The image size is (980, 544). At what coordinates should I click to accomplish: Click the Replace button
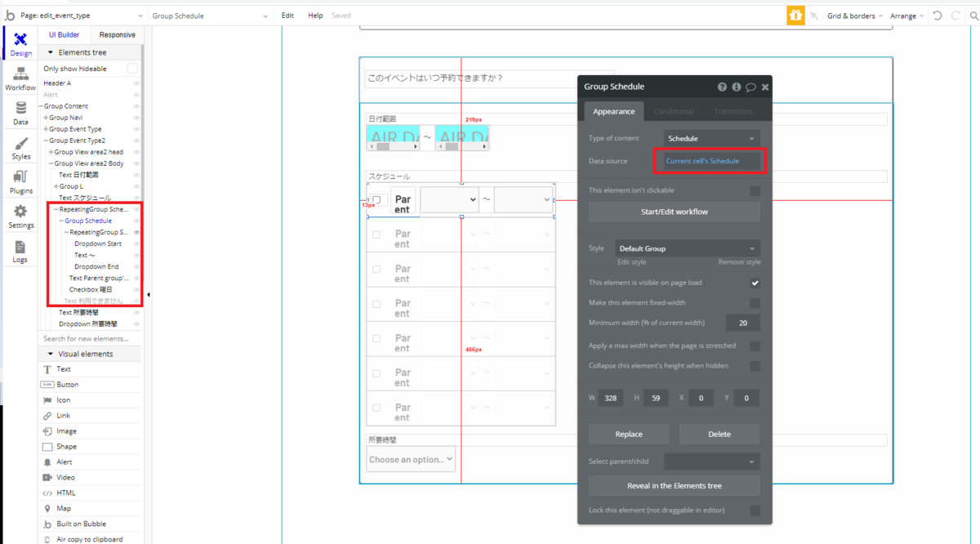pyautogui.click(x=629, y=434)
